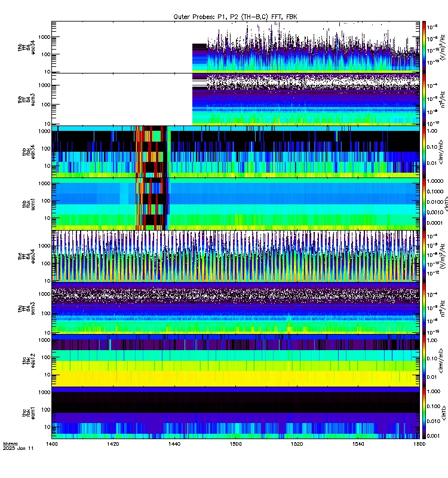Click the "1600" time axis label
Viewport: 448px width, 478px height.
[419, 444]
